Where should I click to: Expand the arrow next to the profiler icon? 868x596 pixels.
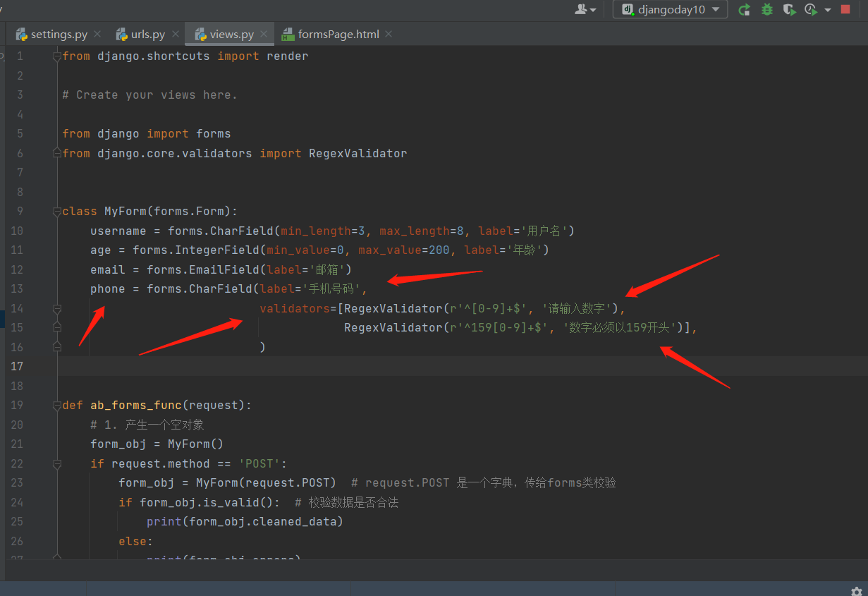(x=827, y=10)
